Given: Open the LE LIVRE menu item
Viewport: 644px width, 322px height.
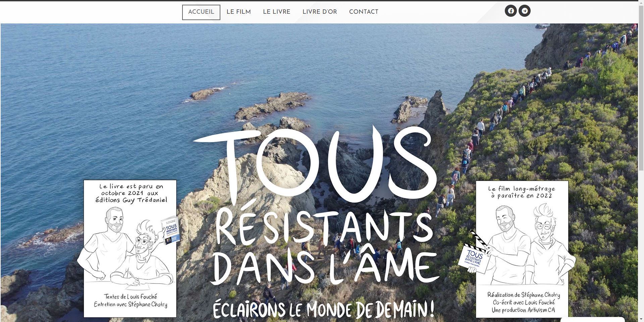Looking at the screenshot, I should (x=277, y=12).
